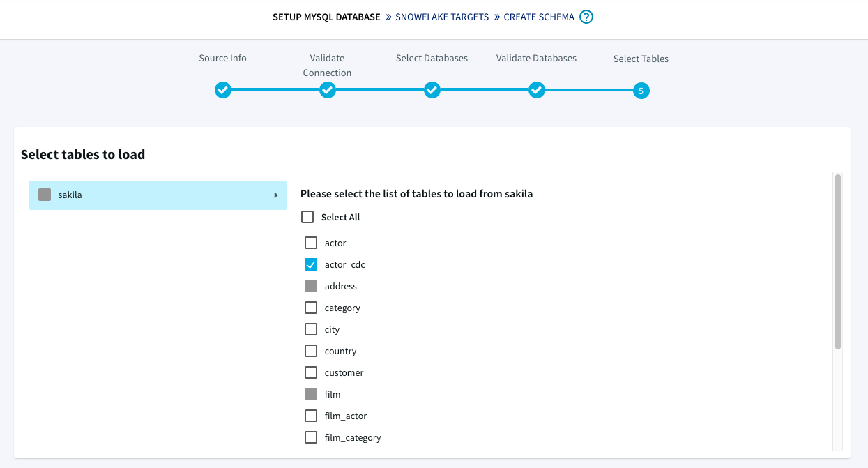Check the category table checkbox
868x468 pixels.
311,308
